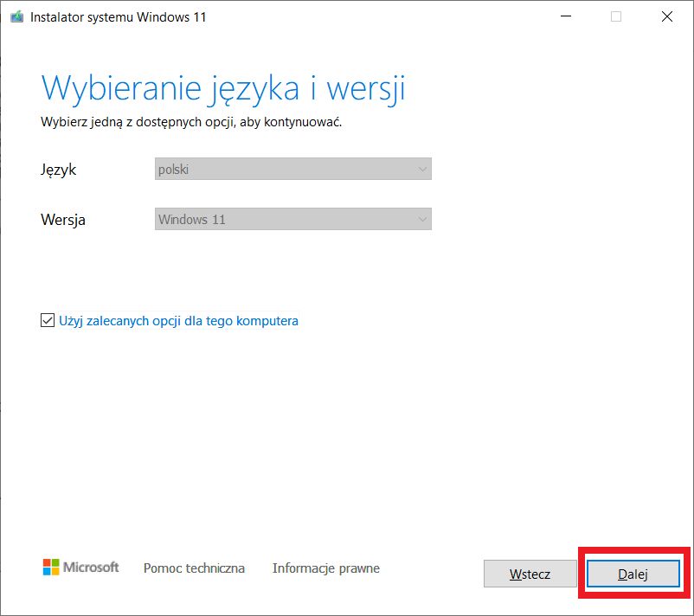This screenshot has width=694, height=616.
Task: Click the maximize icon
Action: (x=614, y=16)
